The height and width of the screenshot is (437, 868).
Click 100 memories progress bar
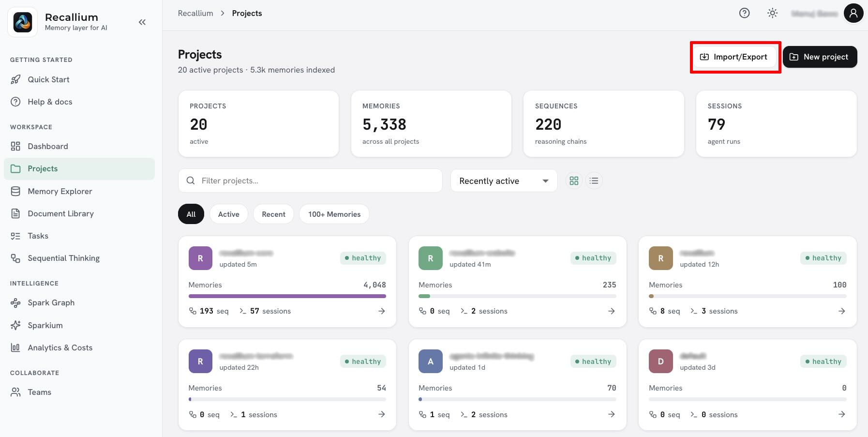748,296
